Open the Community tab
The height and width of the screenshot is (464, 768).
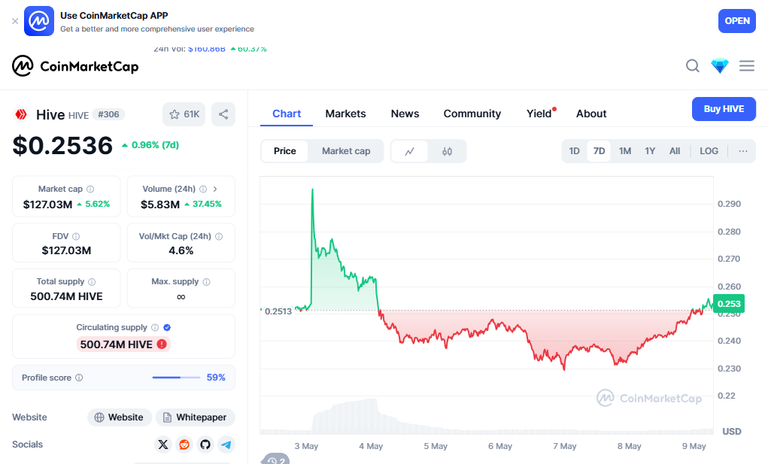tap(472, 114)
